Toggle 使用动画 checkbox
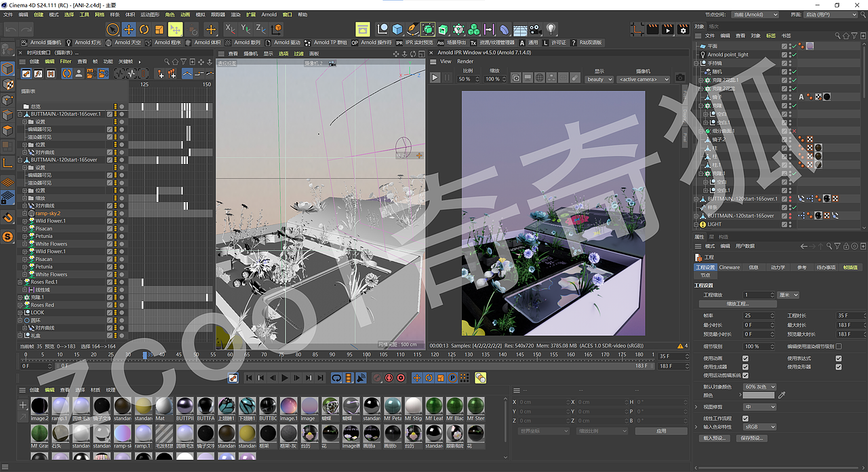Image resolution: width=868 pixels, height=472 pixels. 746,358
